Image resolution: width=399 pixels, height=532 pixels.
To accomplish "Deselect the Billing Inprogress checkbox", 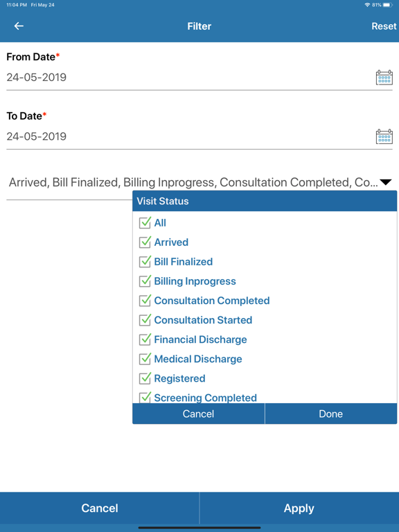I will 145,281.
